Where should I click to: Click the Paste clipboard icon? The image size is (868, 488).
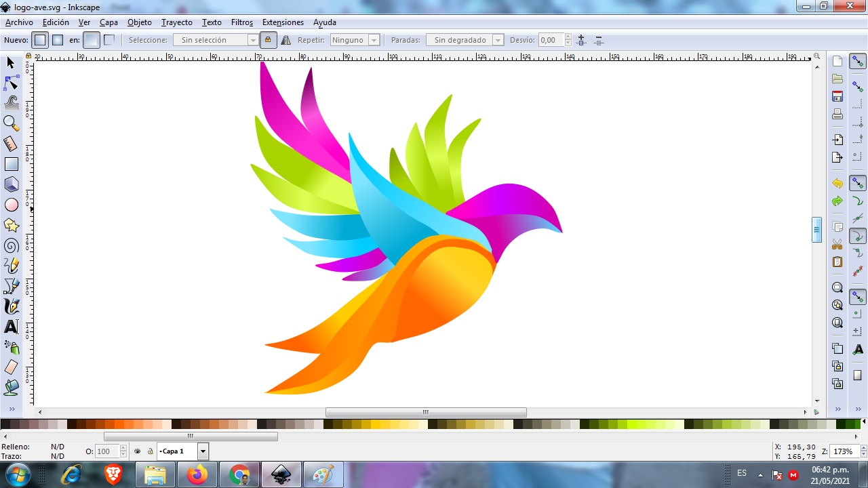(x=837, y=262)
